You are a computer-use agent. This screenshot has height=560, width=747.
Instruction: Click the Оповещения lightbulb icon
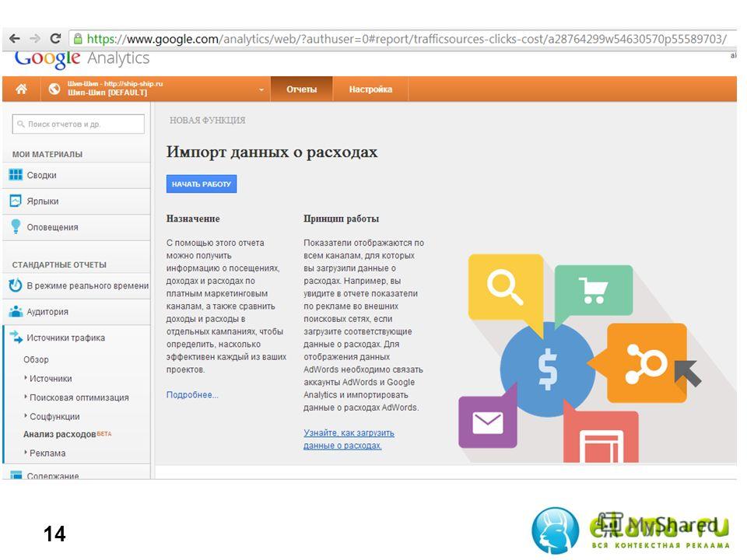click(x=16, y=226)
